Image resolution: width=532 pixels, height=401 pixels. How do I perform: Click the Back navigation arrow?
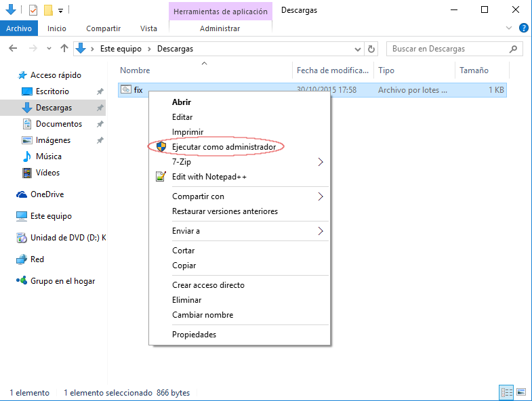[13, 49]
